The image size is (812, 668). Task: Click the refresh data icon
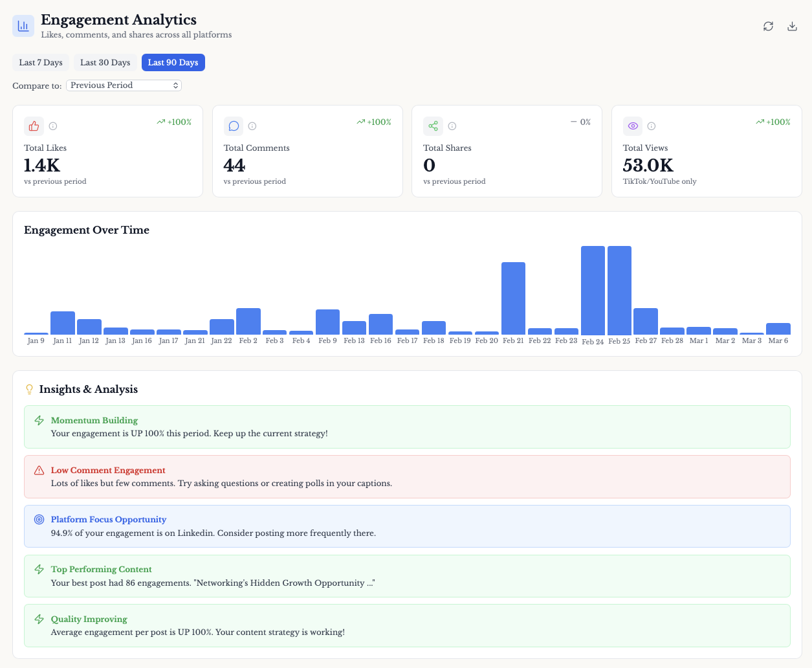pyautogui.click(x=768, y=26)
